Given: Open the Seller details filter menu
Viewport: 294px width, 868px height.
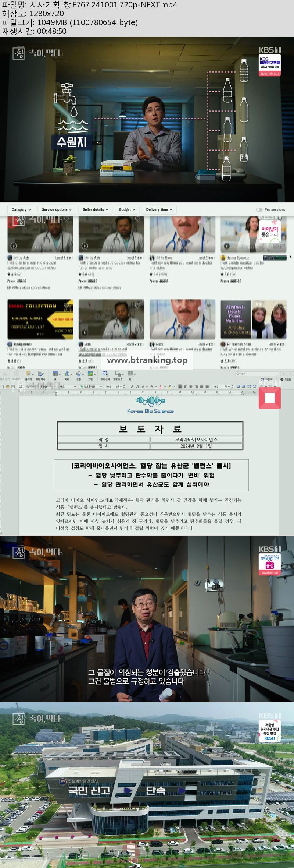Looking at the screenshot, I should pyautogui.click(x=95, y=209).
